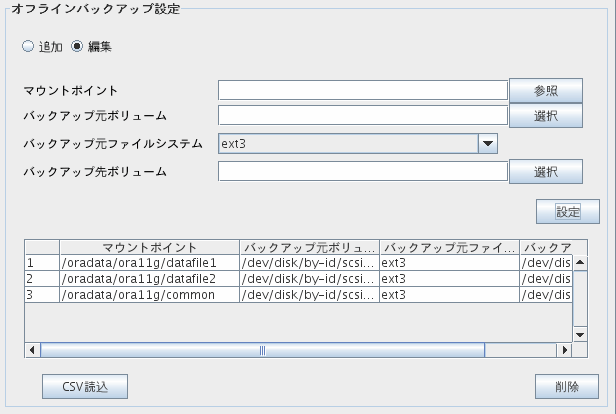Click the マウントポイント column header

coord(149,247)
